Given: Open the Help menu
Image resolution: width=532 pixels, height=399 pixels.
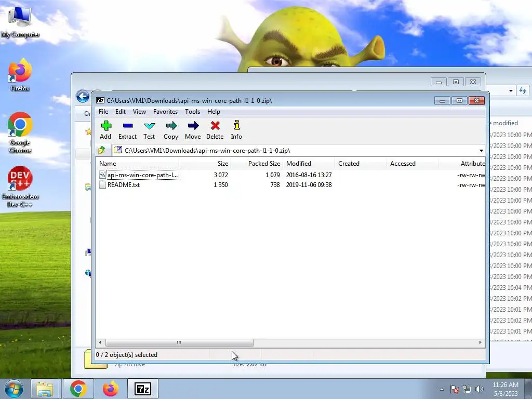Looking at the screenshot, I should coord(214,112).
